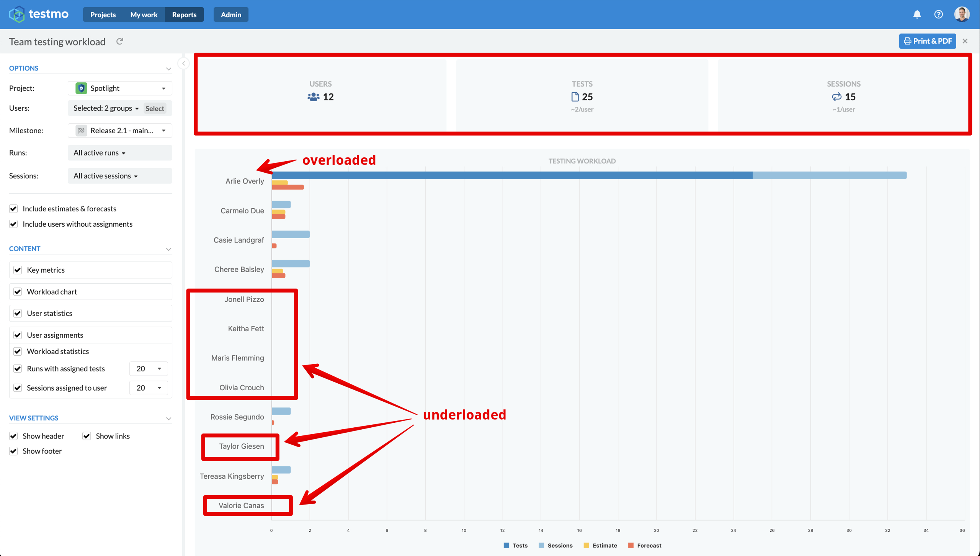The image size is (980, 556).
Task: Open the Admin menu item
Action: pyautogui.click(x=231, y=15)
